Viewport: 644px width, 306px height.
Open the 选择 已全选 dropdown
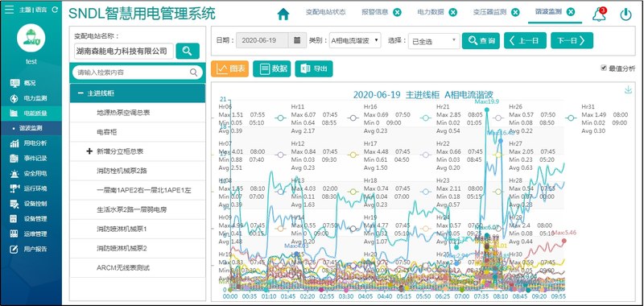[x=434, y=41]
